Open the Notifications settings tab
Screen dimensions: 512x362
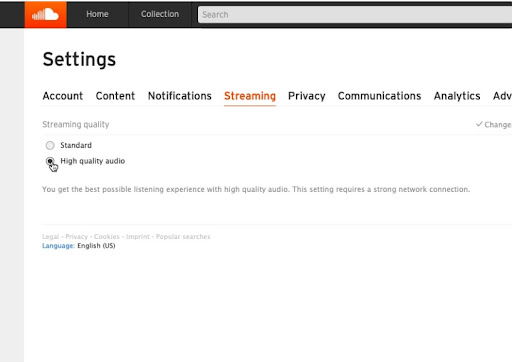[180, 96]
